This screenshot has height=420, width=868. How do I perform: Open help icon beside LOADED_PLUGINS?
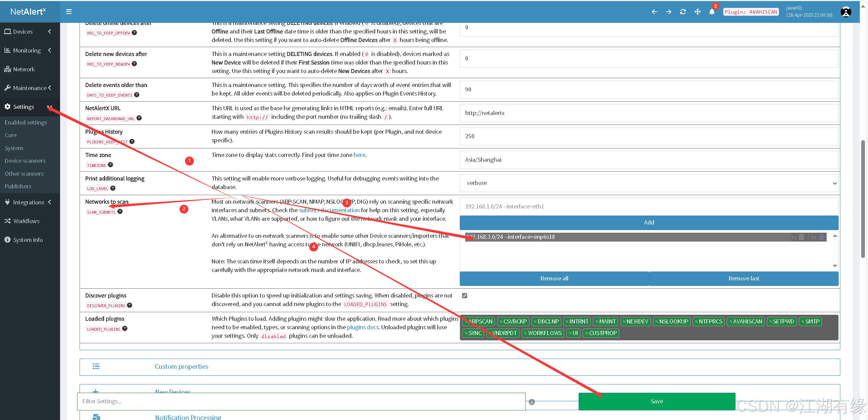[125, 329]
